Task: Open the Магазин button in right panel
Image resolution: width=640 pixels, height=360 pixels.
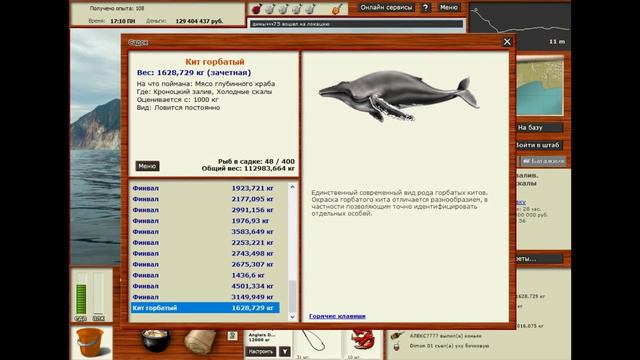Action: point(544,162)
